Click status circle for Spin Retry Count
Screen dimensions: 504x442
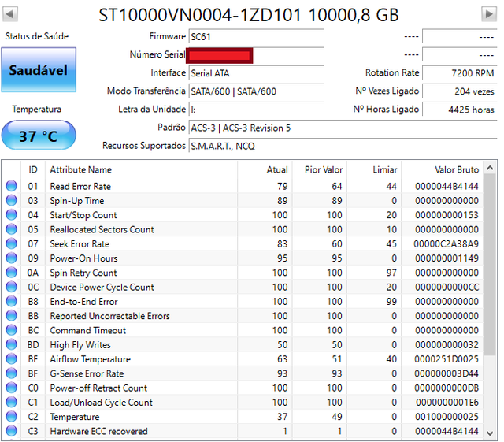click(x=11, y=273)
